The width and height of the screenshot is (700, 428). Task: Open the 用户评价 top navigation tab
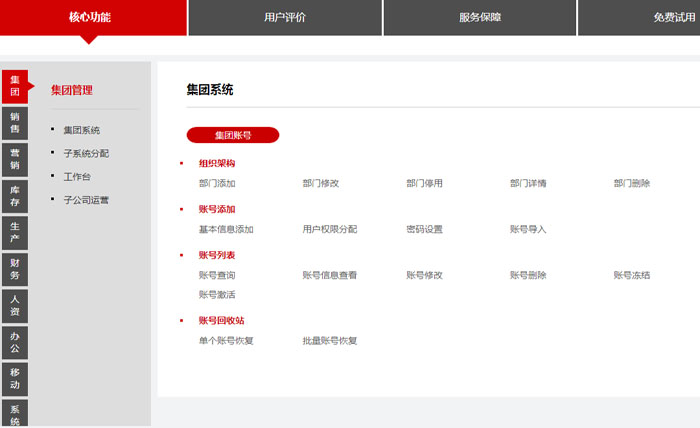pyautogui.click(x=285, y=17)
